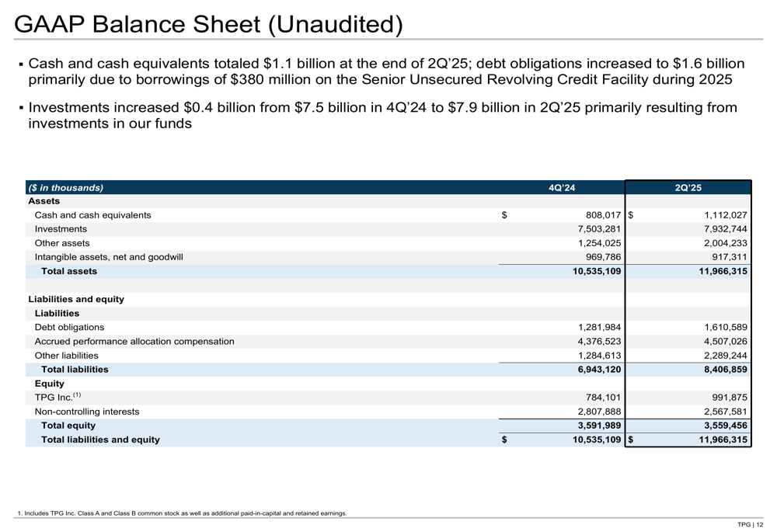Select the 2Q'25 Debt obligations value 1,610,589
777x532 pixels.
(x=726, y=327)
